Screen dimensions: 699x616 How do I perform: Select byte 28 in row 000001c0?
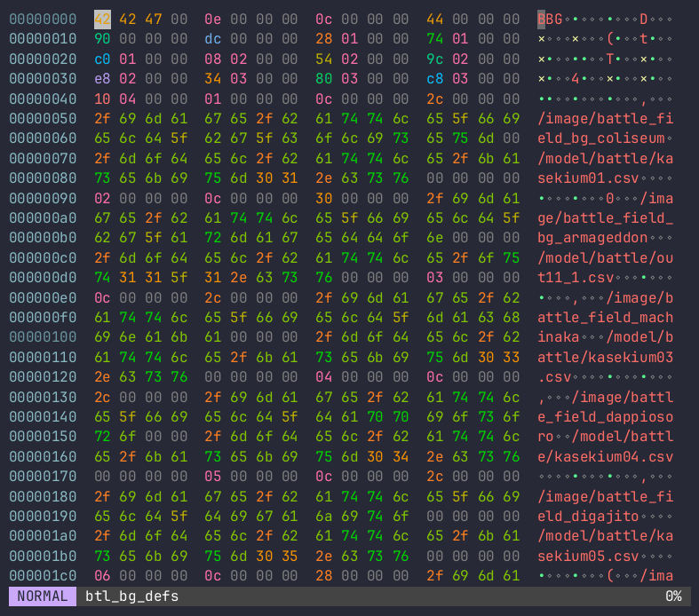pyautogui.click(x=323, y=576)
